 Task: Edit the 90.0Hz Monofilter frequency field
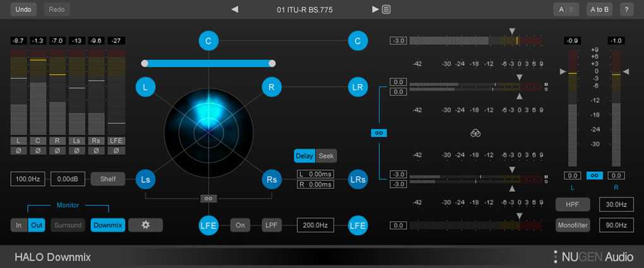tap(616, 225)
